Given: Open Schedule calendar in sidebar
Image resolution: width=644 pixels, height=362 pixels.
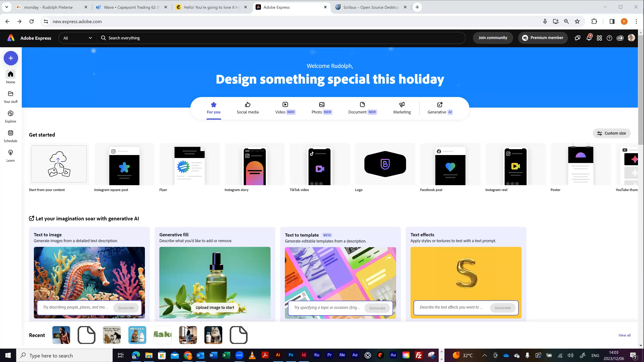Looking at the screenshot, I should click(x=11, y=136).
